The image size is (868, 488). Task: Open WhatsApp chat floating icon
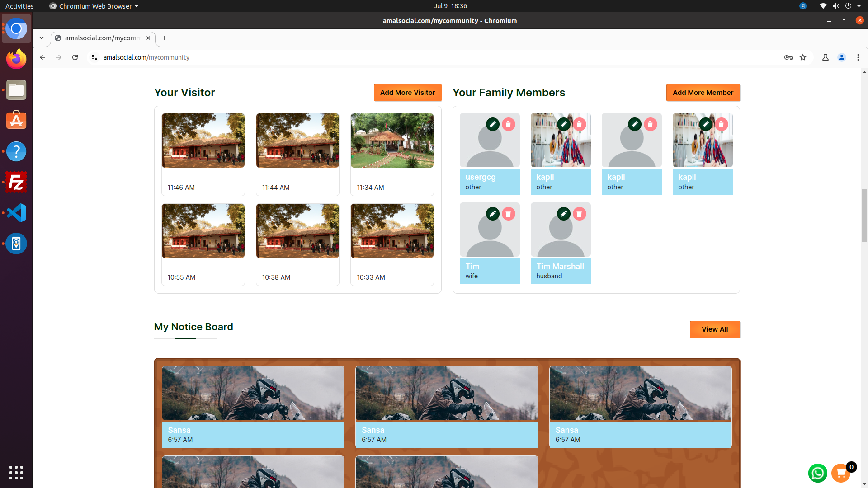click(817, 473)
